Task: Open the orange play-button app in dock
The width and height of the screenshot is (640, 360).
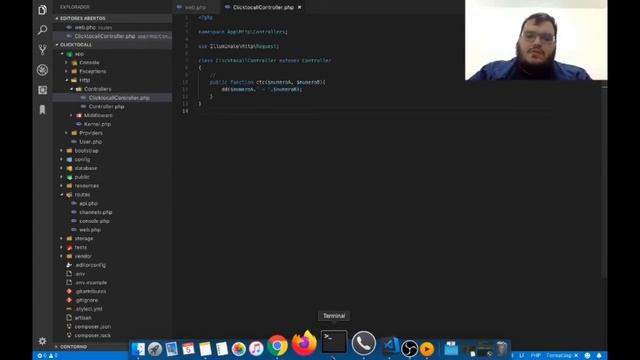Action: (x=427, y=349)
